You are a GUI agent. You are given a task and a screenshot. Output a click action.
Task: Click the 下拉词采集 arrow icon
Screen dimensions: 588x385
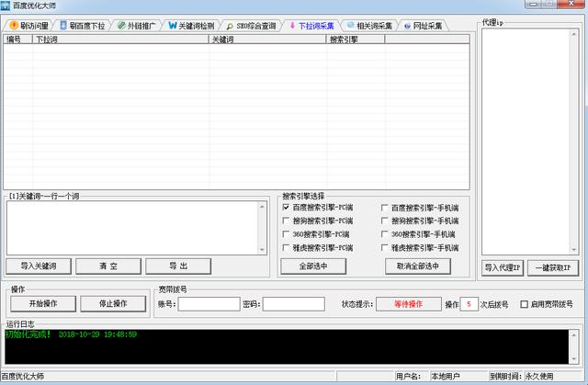(x=292, y=26)
